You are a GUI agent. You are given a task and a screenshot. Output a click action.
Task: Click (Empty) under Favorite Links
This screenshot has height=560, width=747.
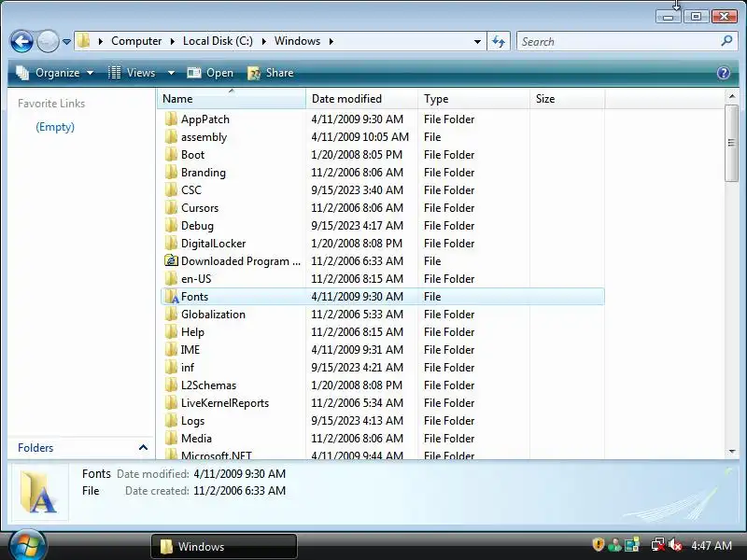click(55, 127)
